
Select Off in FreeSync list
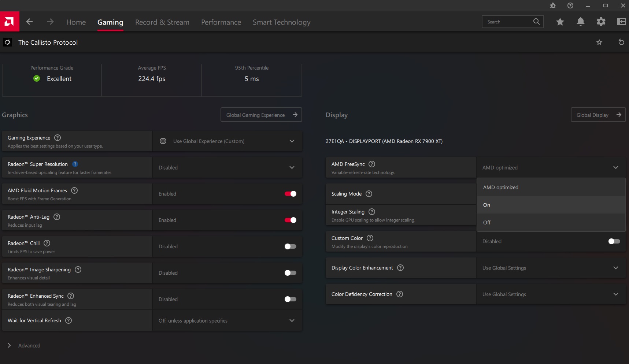coord(551,223)
